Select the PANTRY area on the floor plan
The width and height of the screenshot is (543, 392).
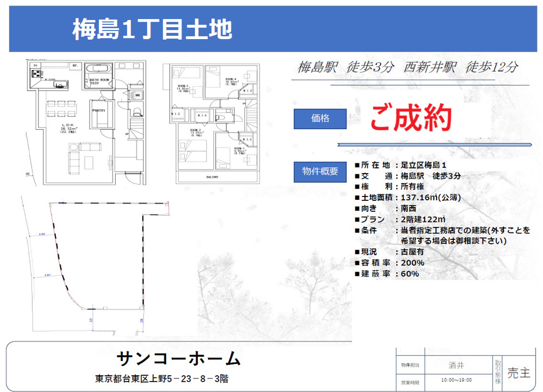tap(99, 110)
